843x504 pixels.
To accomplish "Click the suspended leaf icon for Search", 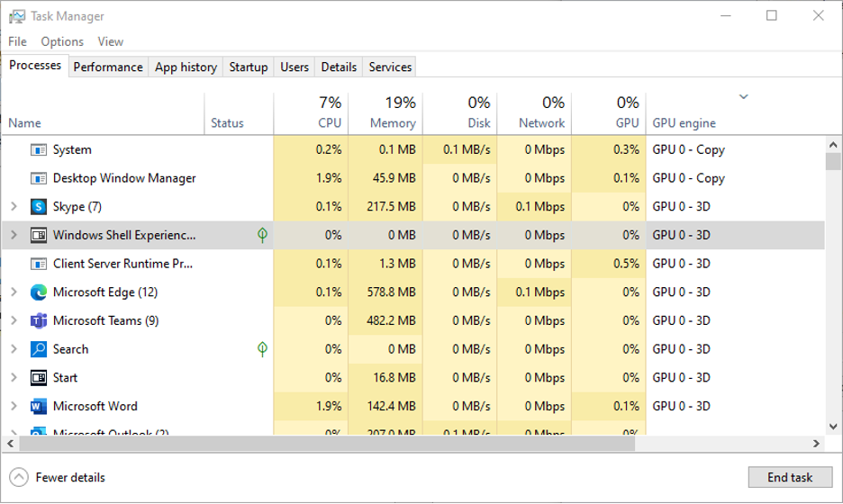I will tap(262, 349).
